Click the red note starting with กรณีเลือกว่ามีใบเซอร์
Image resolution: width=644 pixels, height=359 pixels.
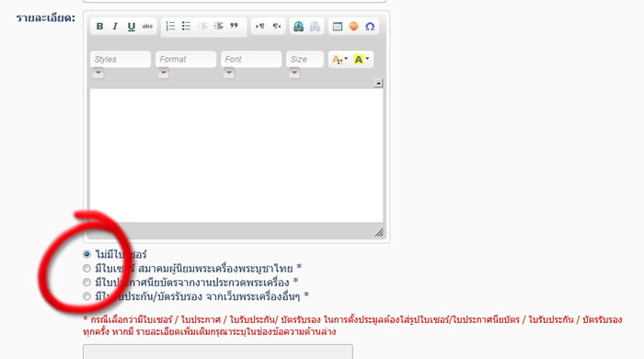[352, 325]
